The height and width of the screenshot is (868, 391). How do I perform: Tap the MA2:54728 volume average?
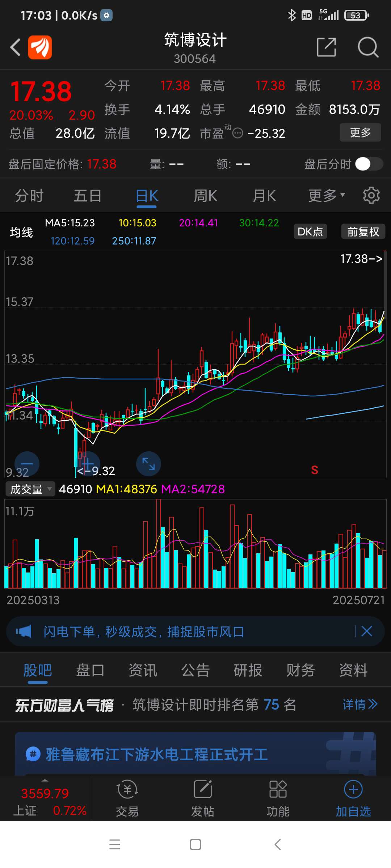click(193, 489)
